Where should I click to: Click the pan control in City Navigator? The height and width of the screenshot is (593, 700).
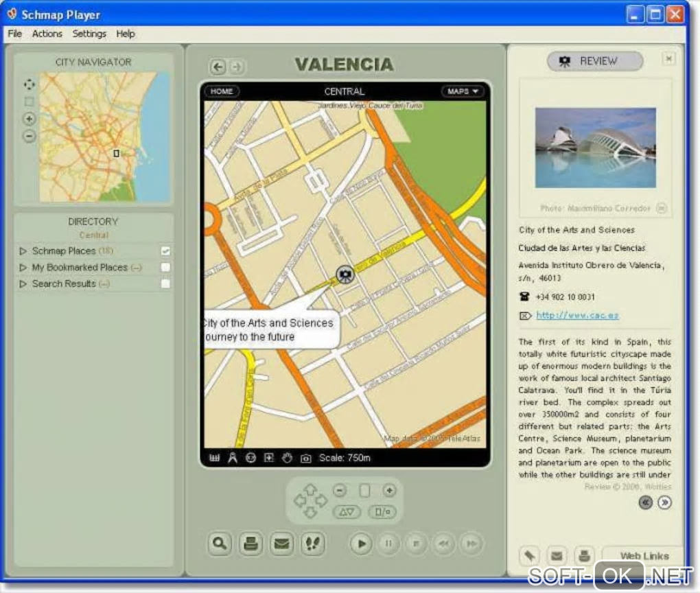tap(29, 84)
